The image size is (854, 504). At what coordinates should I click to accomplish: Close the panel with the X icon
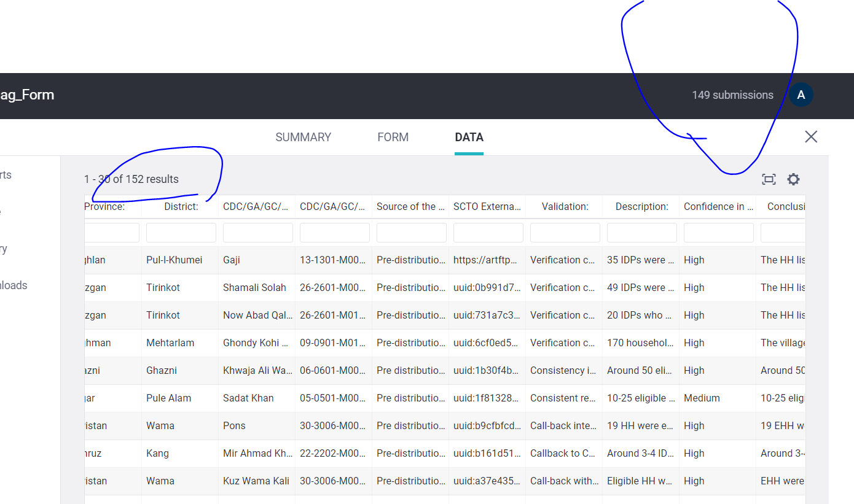pos(811,137)
